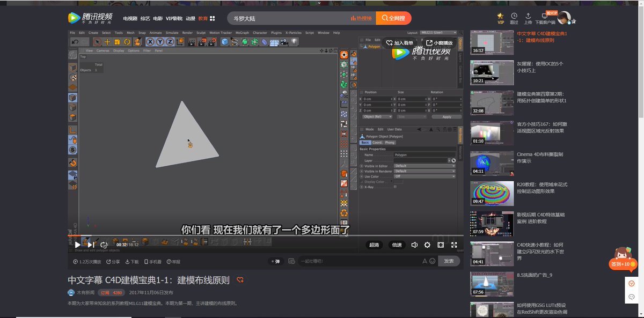Click the 手机看 watch on phone icon
Screen dimensions: 644x318
click(152, 262)
